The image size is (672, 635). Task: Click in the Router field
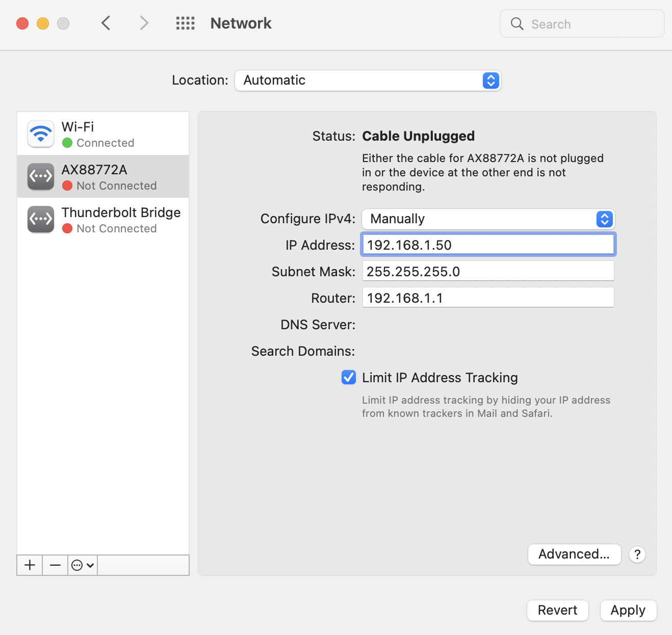pos(488,298)
